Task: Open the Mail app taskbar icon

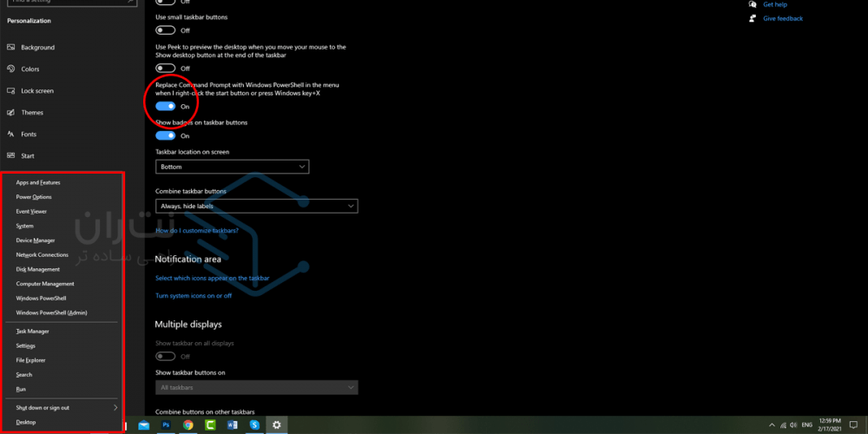Action: (143, 425)
